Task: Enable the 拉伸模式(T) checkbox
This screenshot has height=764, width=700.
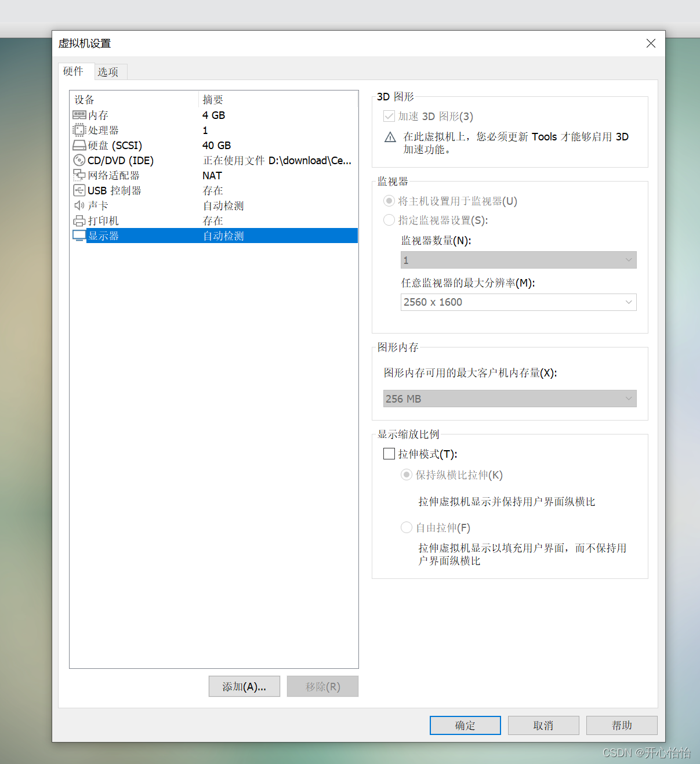Action: (389, 454)
